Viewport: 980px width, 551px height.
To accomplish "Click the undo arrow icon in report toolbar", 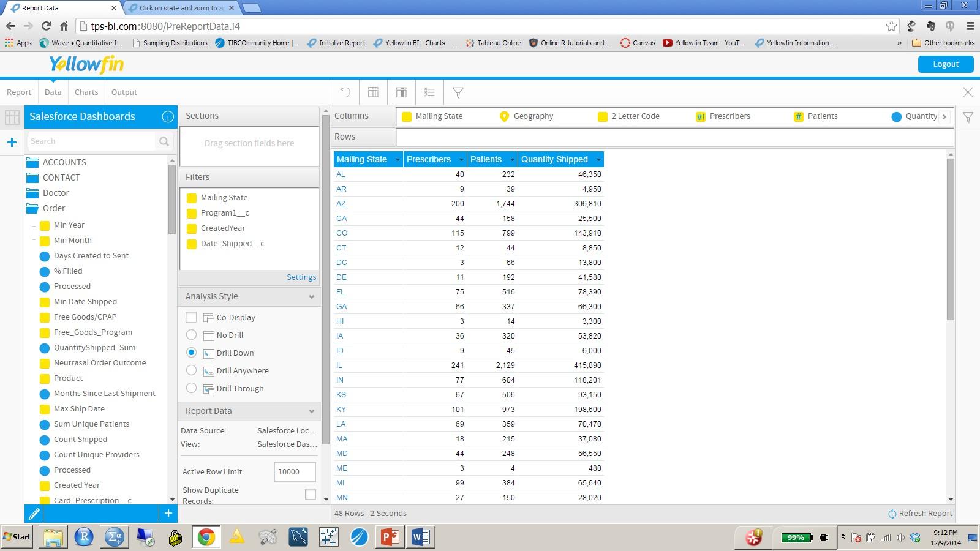I will pos(345,92).
